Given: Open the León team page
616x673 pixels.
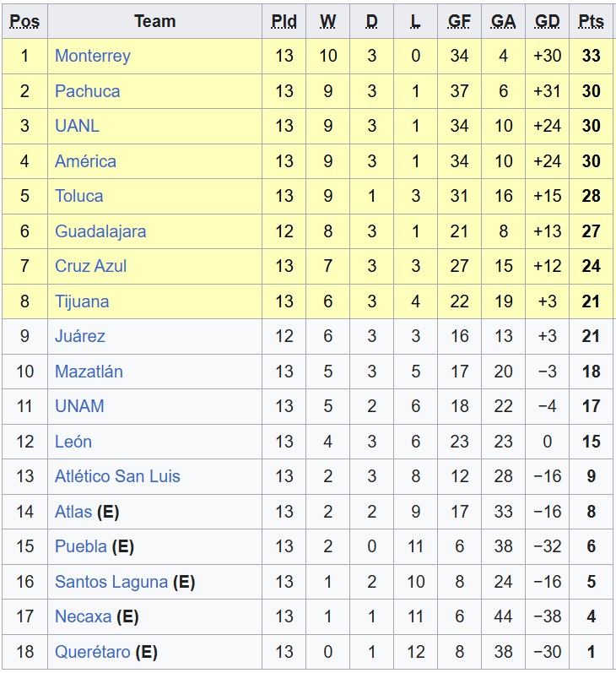Looking at the screenshot, I should [73, 442].
